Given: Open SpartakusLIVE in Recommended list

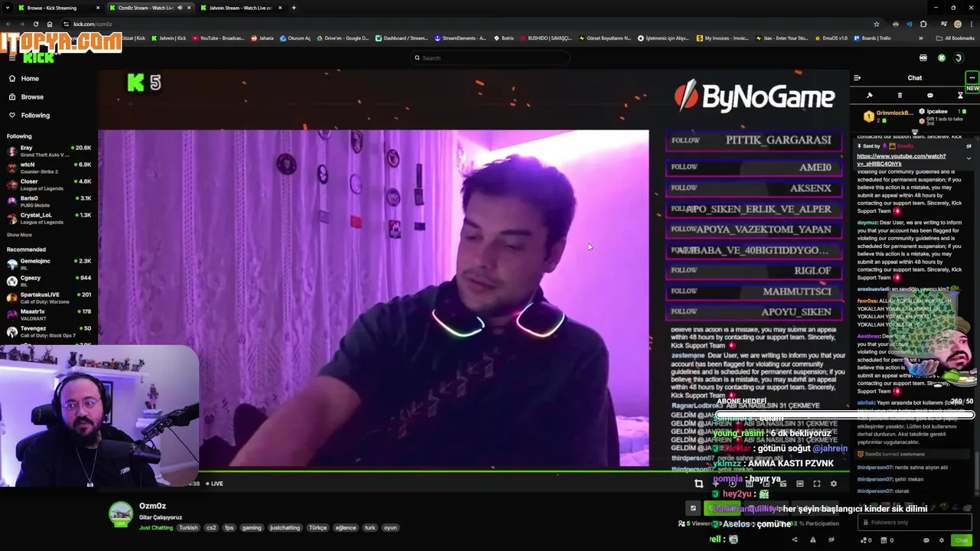Looking at the screenshot, I should click(49, 298).
